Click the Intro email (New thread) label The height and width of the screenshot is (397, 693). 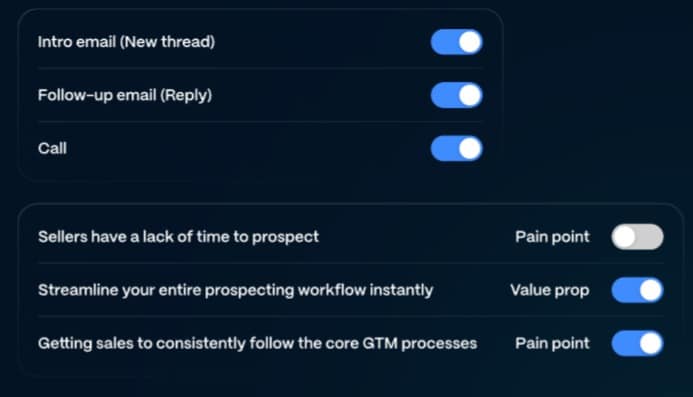click(126, 42)
